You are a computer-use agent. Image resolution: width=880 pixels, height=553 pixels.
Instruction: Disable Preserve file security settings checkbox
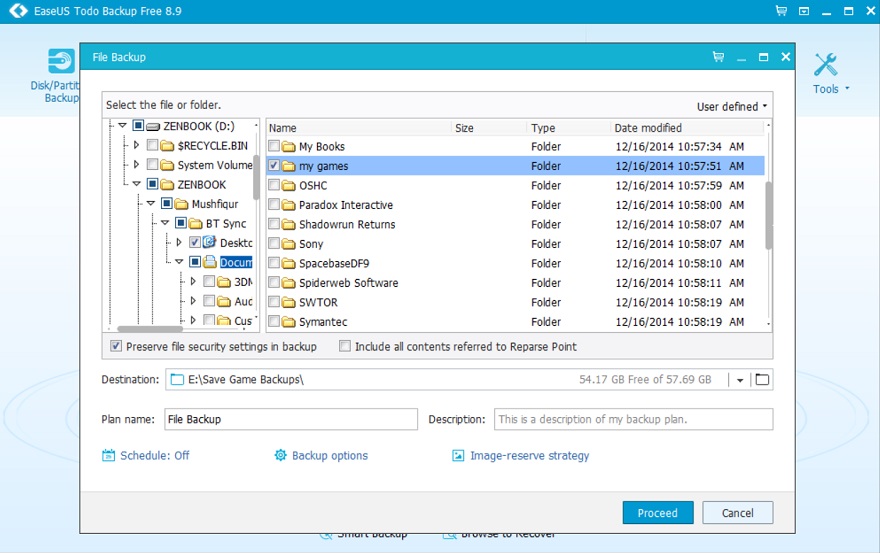[116, 347]
